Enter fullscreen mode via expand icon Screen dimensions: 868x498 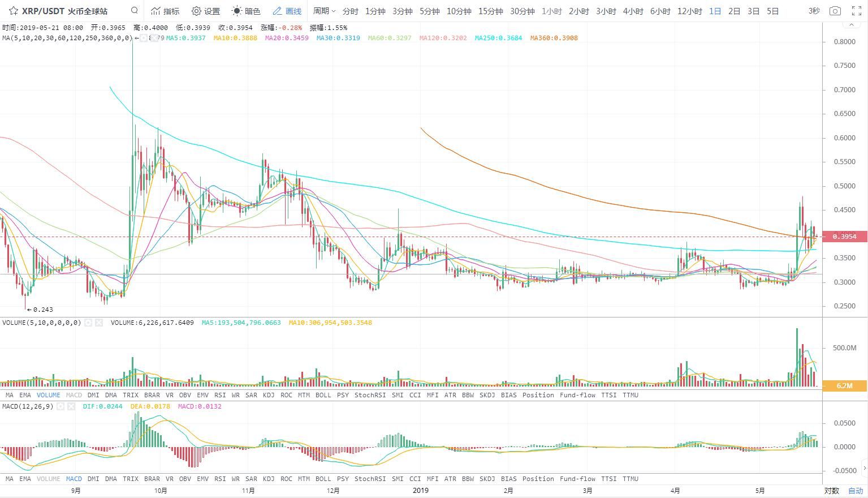click(856, 11)
